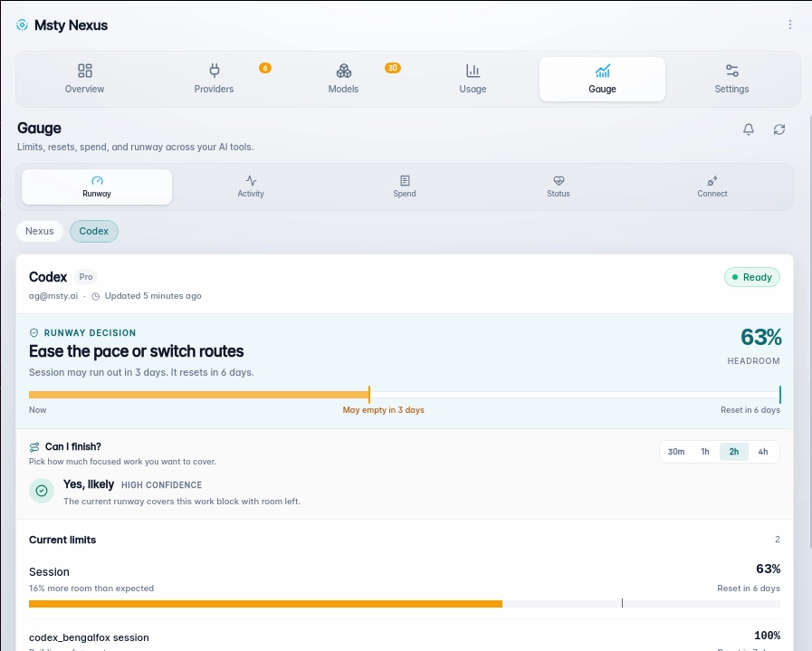The width and height of the screenshot is (812, 651).
Task: Select the 1h work duration
Action: [705, 452]
